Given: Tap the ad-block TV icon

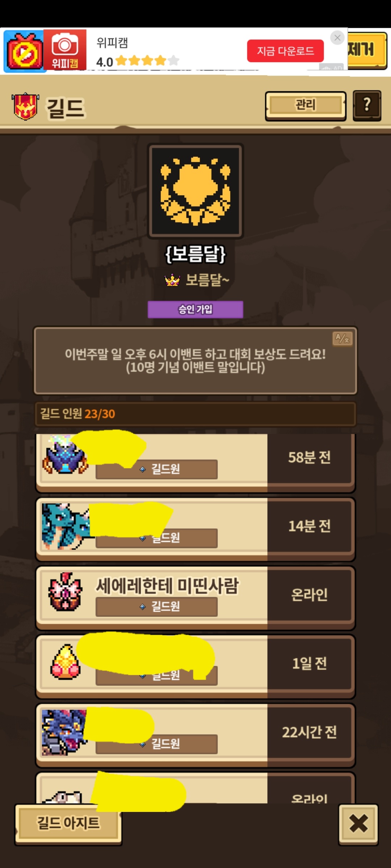Looking at the screenshot, I should coord(24,52).
